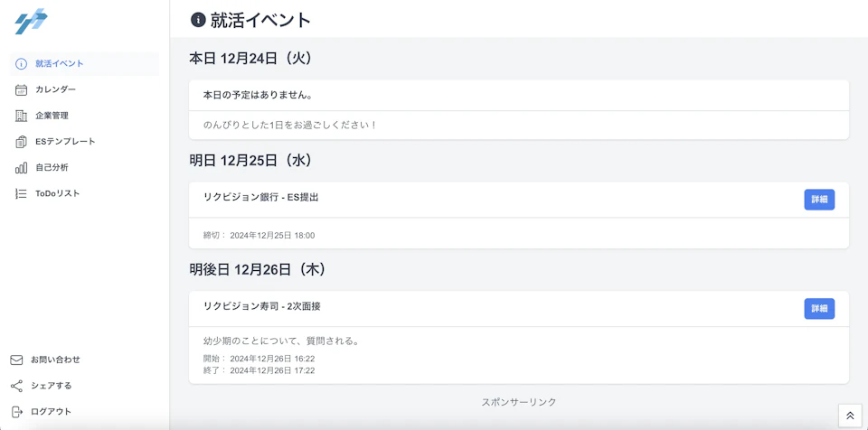Click the カレンダー calendar icon
The width and height of the screenshot is (868, 430).
[21, 89]
